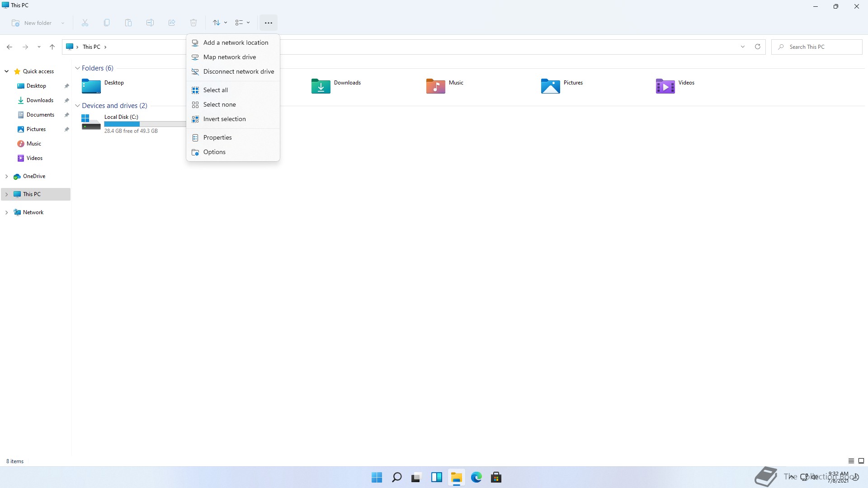Open the recent locations chevron
Screen dimensions: 868x488
(x=39, y=47)
